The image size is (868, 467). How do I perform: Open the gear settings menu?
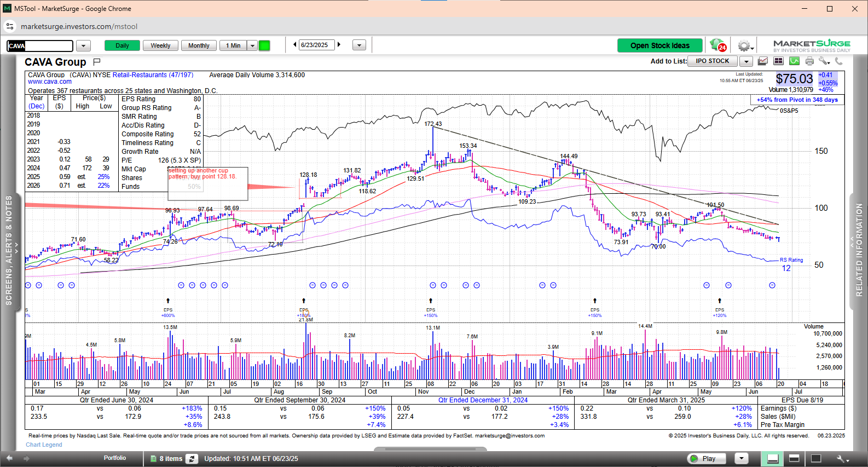pyautogui.click(x=745, y=45)
